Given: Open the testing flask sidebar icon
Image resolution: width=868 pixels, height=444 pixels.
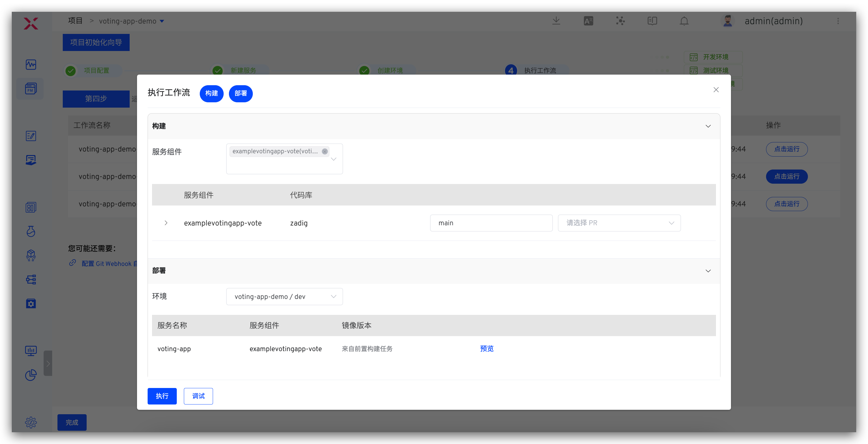Looking at the screenshot, I should click(x=31, y=231).
